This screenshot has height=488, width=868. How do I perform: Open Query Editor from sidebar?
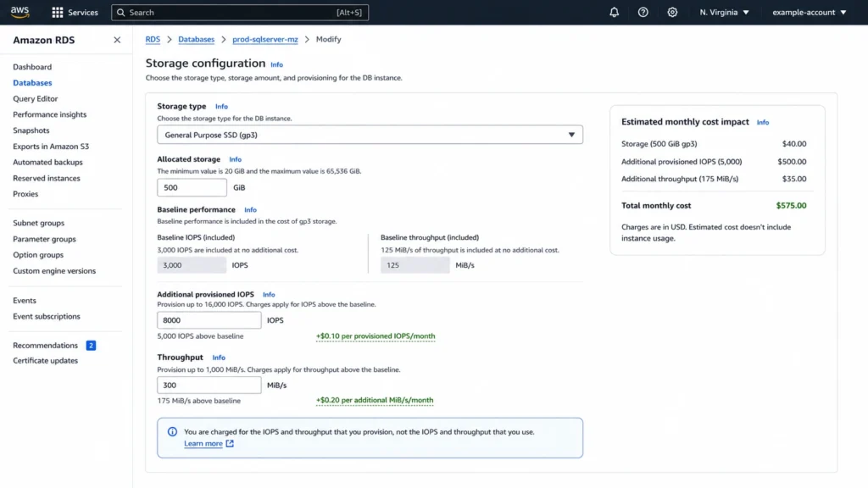click(x=36, y=98)
